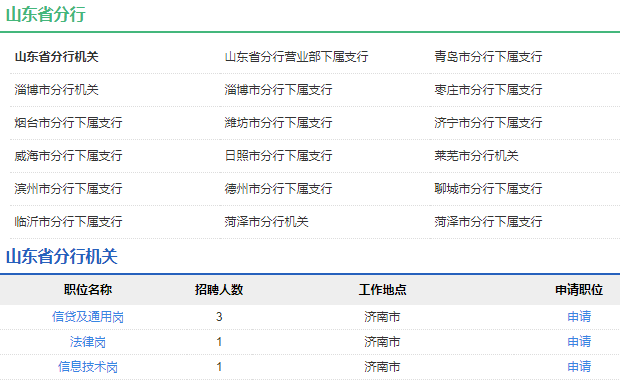Image resolution: width=620 pixels, height=380 pixels.
Task: Select 淄博市分行机关 branch
Action: (57, 90)
